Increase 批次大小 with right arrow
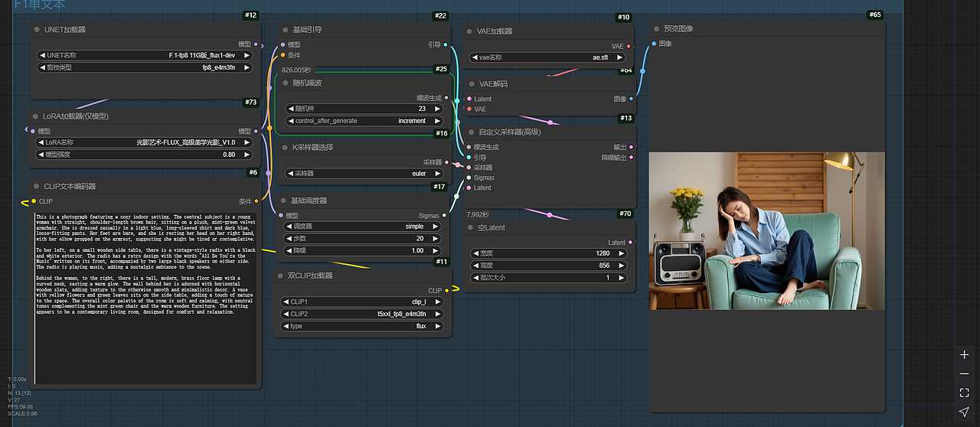 pos(622,278)
